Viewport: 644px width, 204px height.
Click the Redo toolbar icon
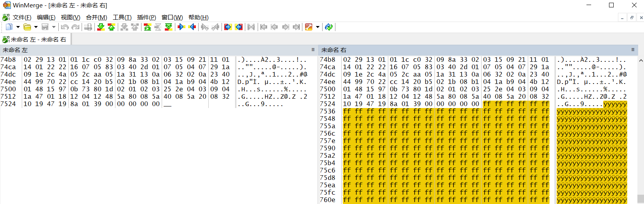coord(75,27)
